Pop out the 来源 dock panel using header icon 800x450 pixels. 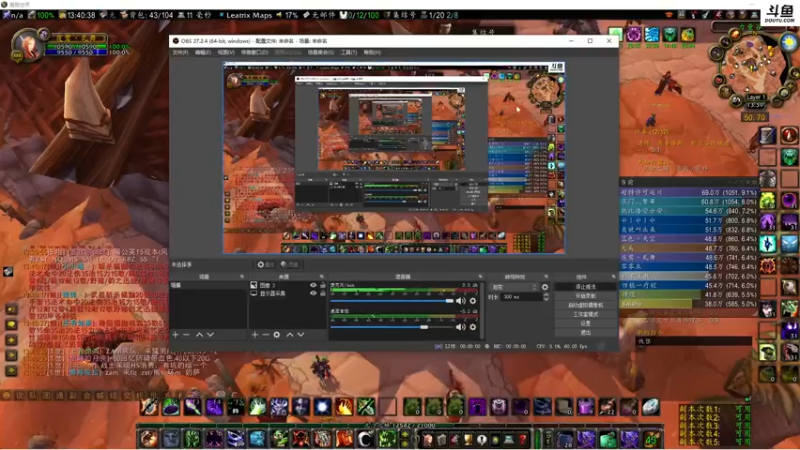[x=321, y=277]
